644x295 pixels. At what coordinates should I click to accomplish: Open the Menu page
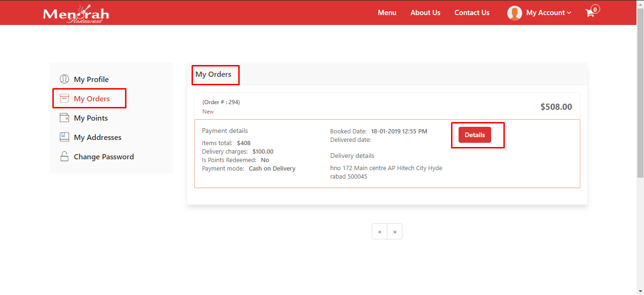click(x=387, y=13)
